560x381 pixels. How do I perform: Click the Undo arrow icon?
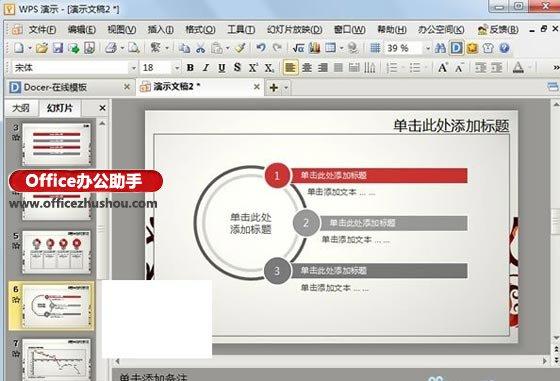tap(261, 48)
